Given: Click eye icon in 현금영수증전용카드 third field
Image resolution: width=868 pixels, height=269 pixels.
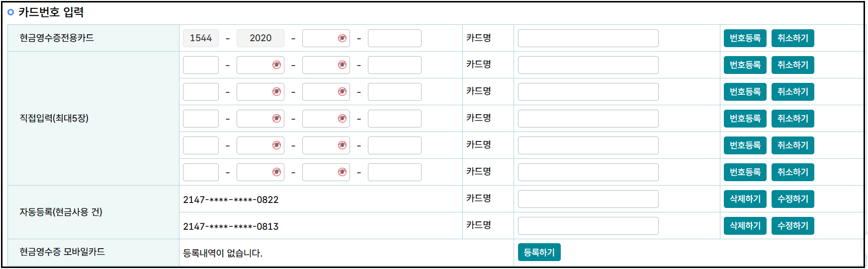Looking at the screenshot, I should click(342, 38).
